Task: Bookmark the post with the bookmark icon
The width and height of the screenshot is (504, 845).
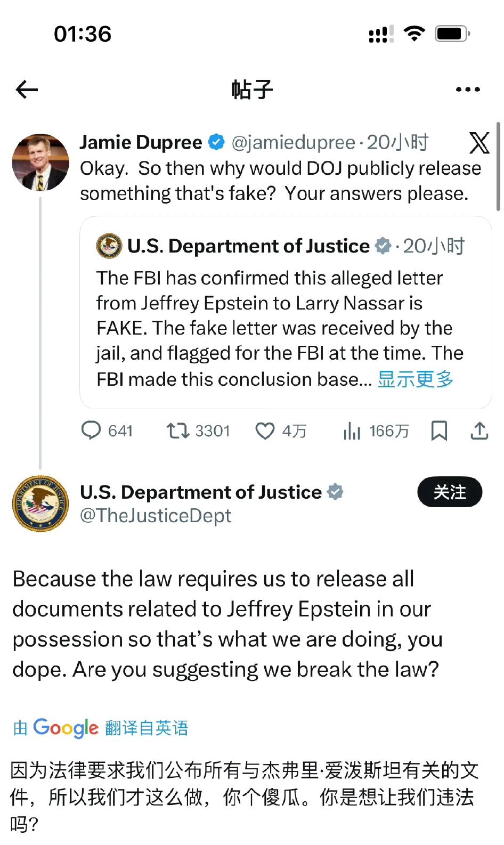Action: (440, 431)
